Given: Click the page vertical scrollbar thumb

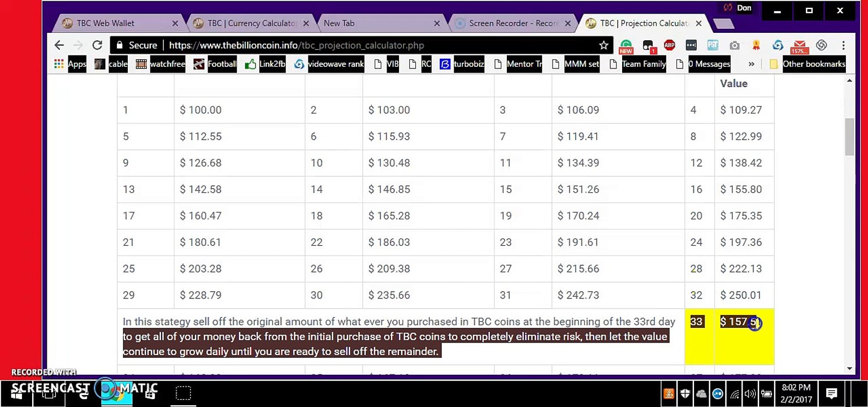Looking at the screenshot, I should tap(849, 136).
